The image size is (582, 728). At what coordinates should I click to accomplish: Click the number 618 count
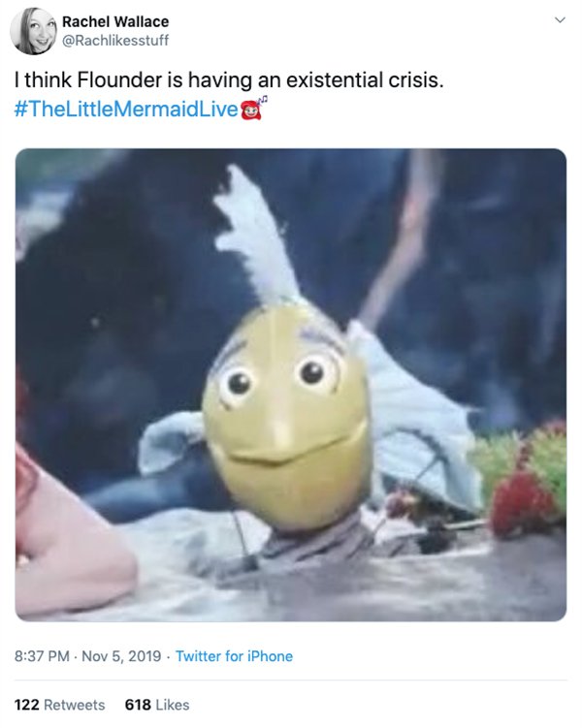tap(138, 705)
